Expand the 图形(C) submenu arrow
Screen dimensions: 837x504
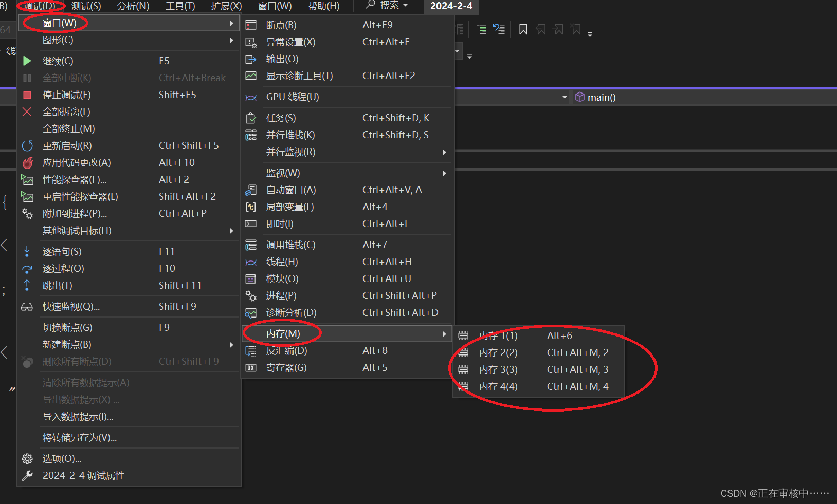[x=232, y=40]
